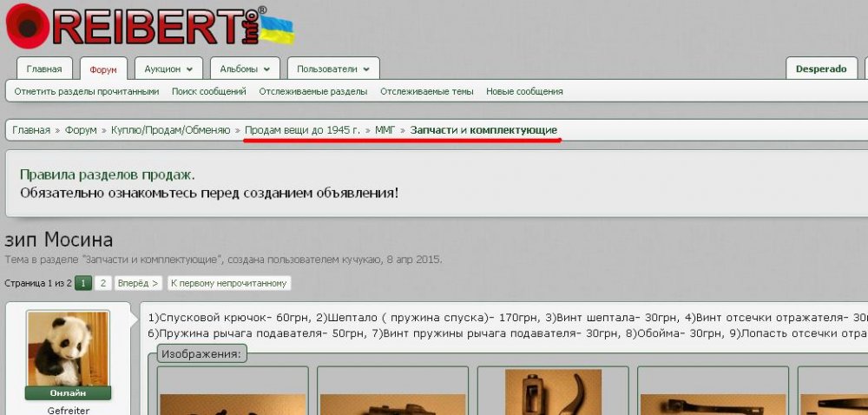Click the Онлайн status banner

coord(68,393)
